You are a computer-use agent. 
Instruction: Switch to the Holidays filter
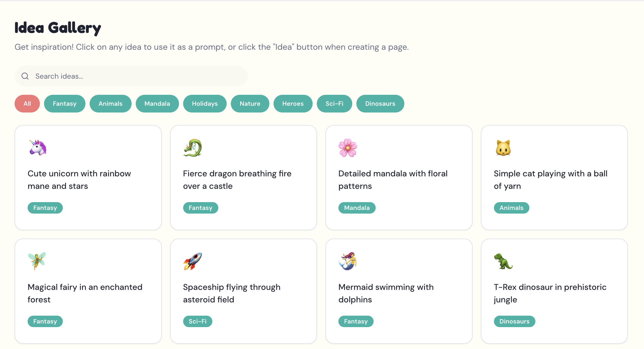(x=205, y=104)
